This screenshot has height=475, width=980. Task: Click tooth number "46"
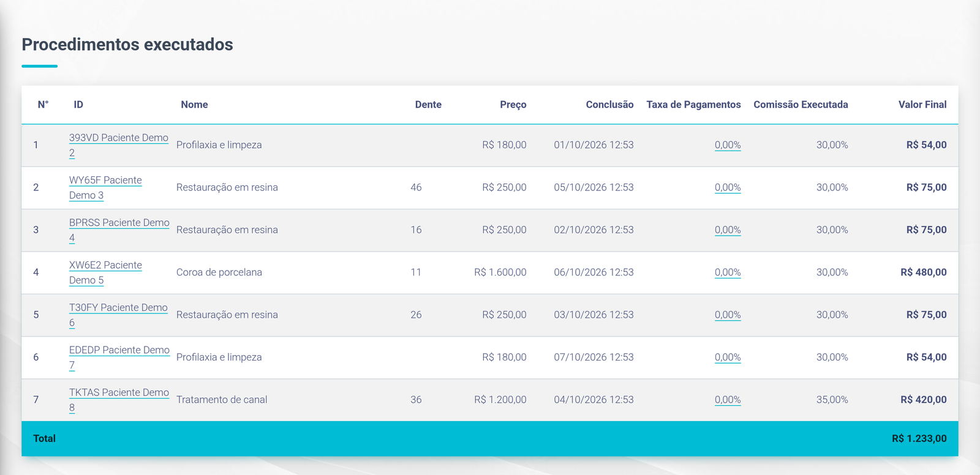(x=416, y=187)
